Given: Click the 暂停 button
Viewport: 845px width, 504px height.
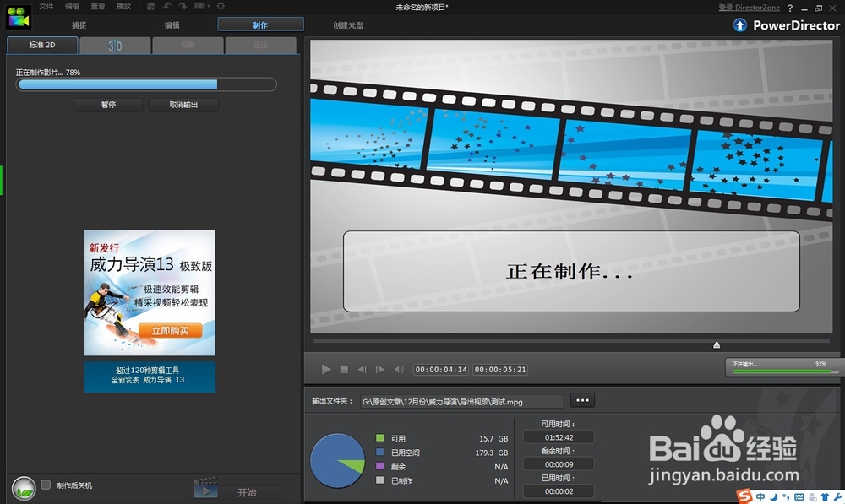Looking at the screenshot, I should (x=109, y=105).
